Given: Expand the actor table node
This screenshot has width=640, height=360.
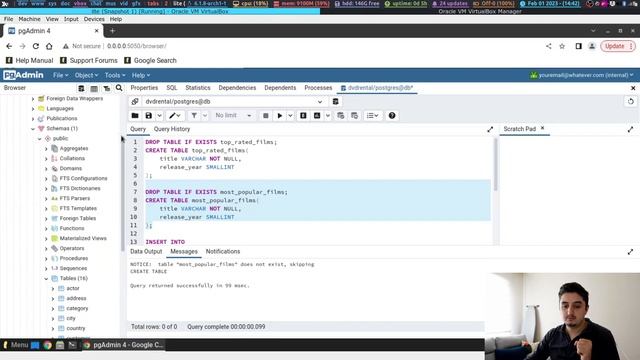Looking at the screenshot, I should coord(53,289).
